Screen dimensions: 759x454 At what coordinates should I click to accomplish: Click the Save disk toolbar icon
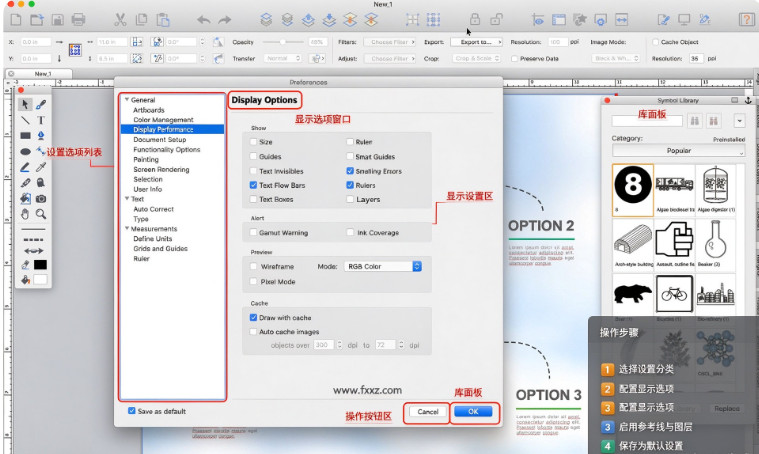[x=58, y=19]
